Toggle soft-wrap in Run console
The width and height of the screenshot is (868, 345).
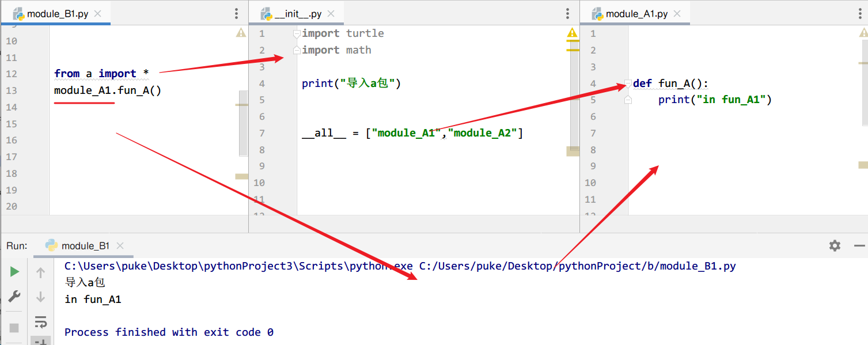tap(40, 322)
